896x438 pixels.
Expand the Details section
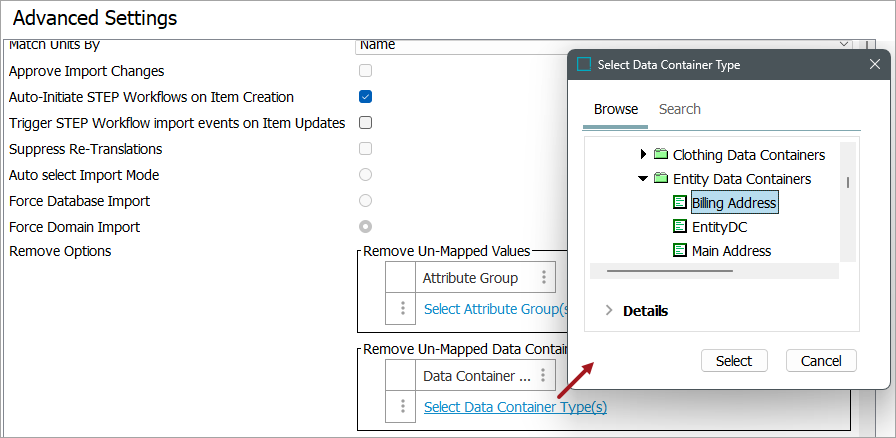(x=609, y=310)
